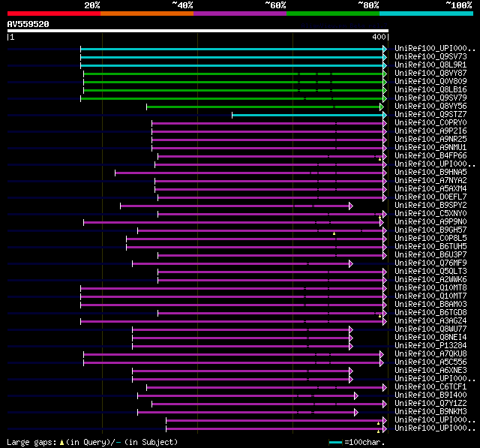480x448 pixels.
Task: Select the UniRef100_A2WWK6 label
Action: click(430, 280)
